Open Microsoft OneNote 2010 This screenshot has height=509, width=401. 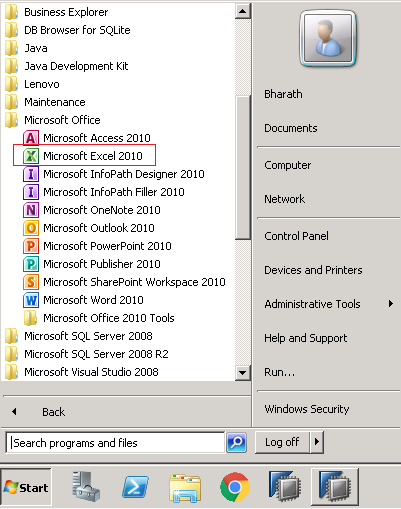coord(92,210)
